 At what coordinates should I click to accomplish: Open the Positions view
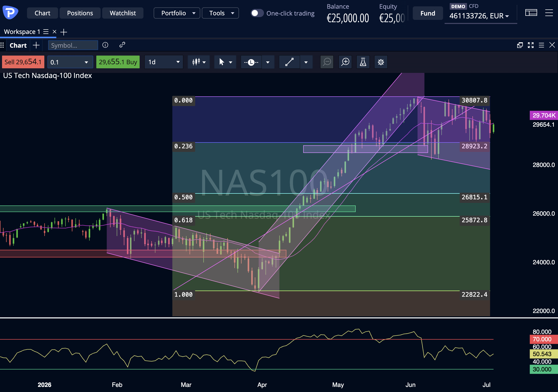click(80, 13)
